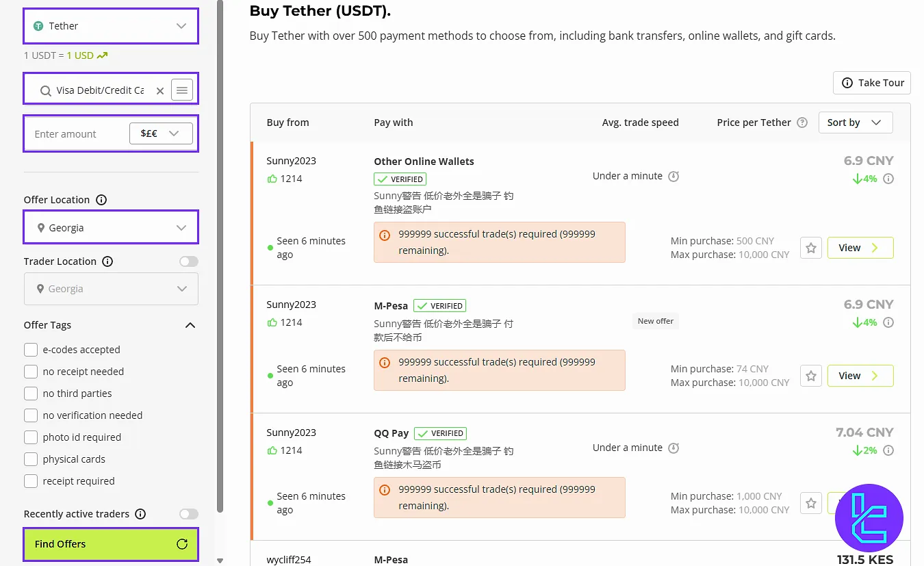Collapse the Offer Tags section
This screenshot has width=924, height=566.
(190, 325)
